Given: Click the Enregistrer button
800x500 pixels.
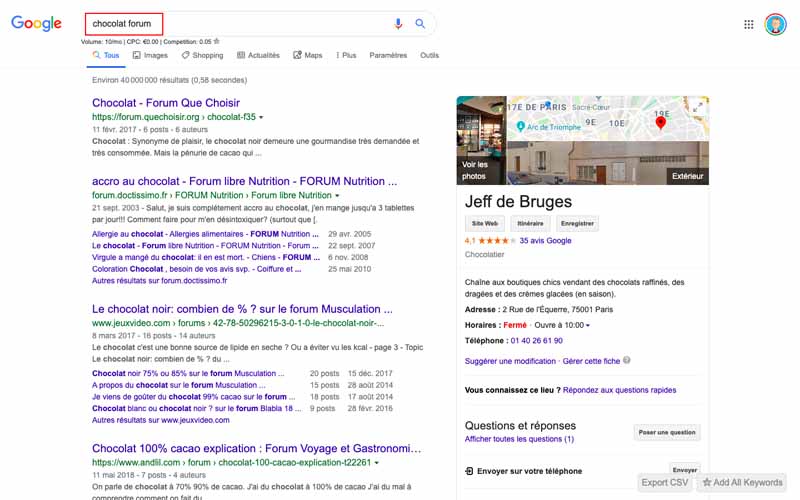Looking at the screenshot, I should tap(577, 223).
